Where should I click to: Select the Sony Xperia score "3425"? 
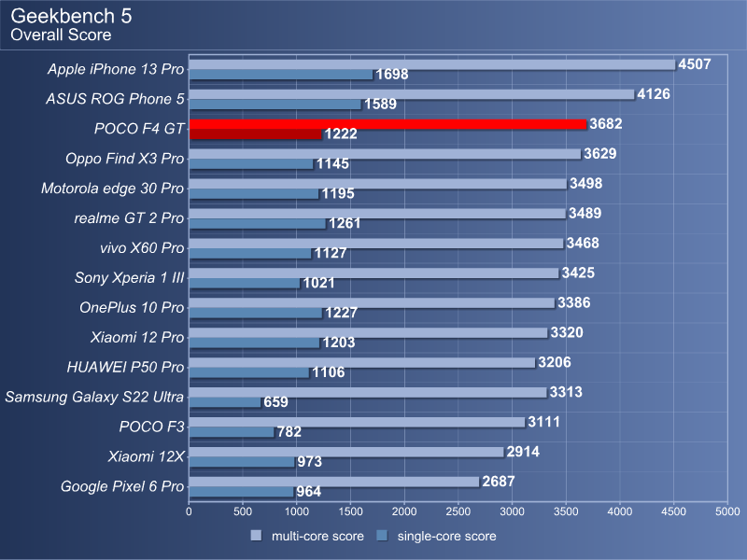(x=578, y=273)
